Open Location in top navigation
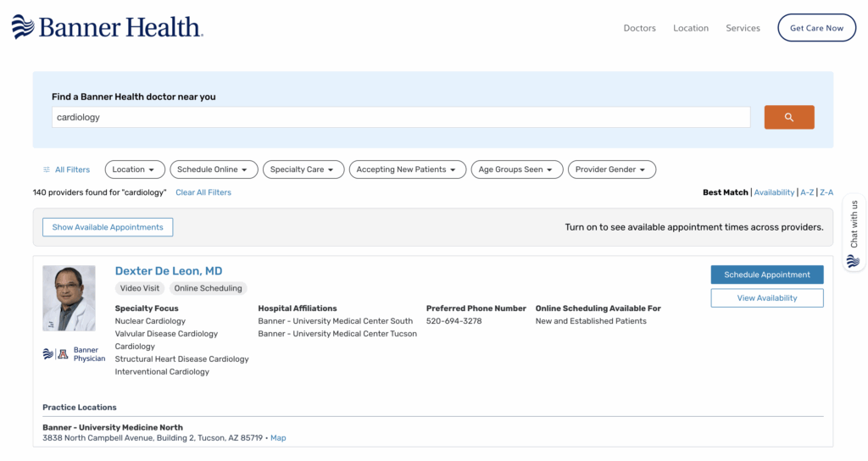The height and width of the screenshot is (461, 868). point(690,28)
